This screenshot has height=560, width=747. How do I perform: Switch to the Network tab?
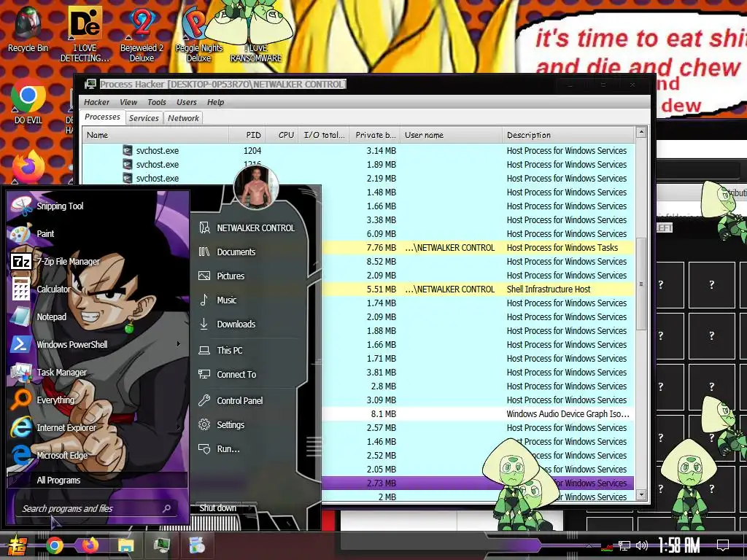click(183, 118)
